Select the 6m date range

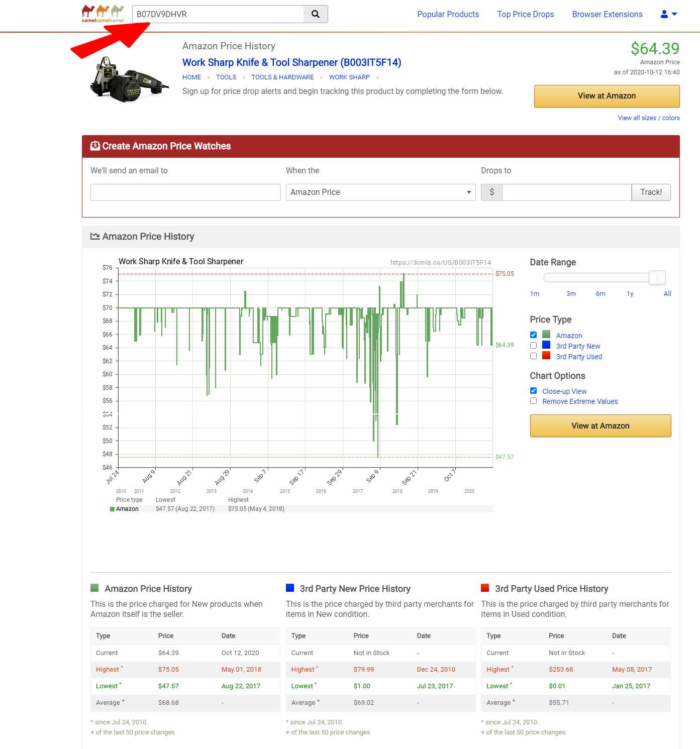pos(601,294)
